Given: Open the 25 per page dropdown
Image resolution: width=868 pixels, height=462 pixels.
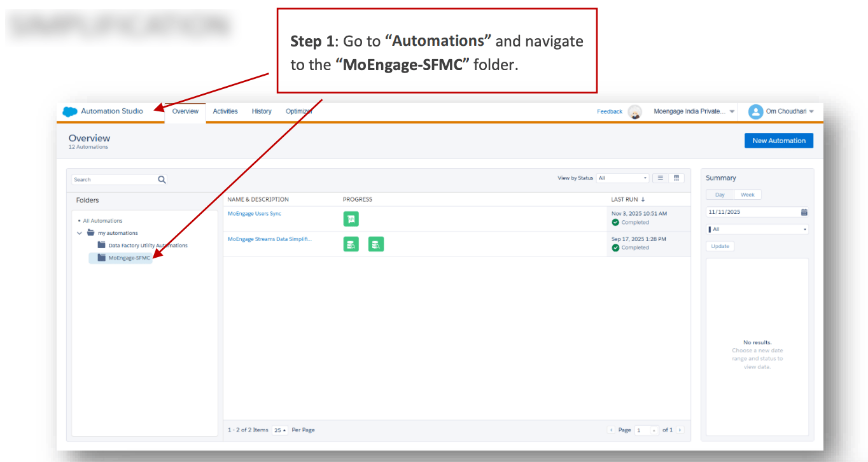Looking at the screenshot, I should [x=280, y=430].
